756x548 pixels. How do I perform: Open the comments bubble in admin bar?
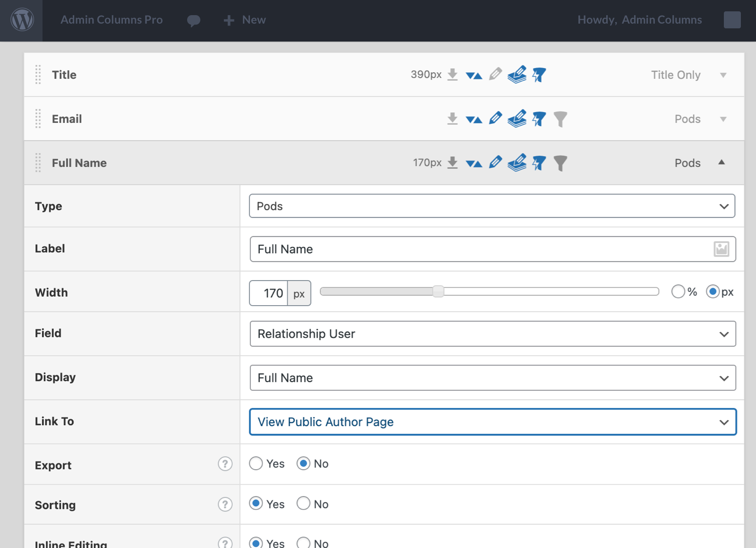point(194,20)
